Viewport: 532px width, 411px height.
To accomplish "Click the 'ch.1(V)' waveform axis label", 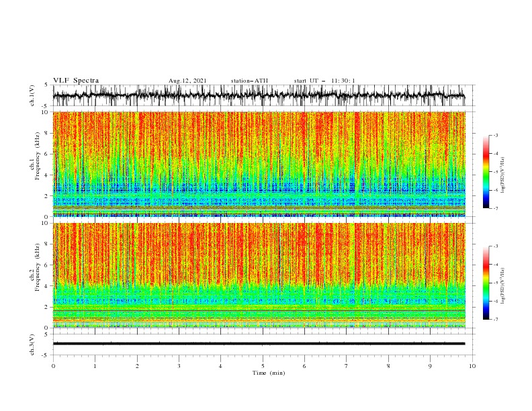I will [32, 95].
